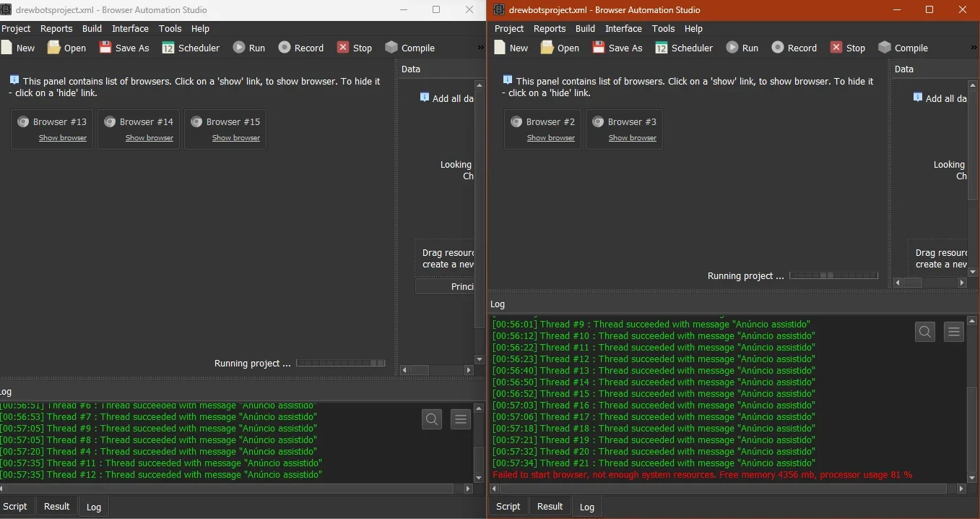Open the Build menu in left window
980x519 pixels.
click(x=92, y=29)
